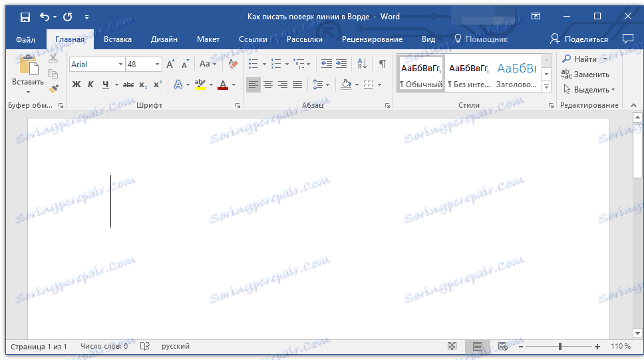Image resolution: width=644 pixels, height=360 pixels.
Task: Pick the yellow text highlight color
Action: (x=200, y=85)
